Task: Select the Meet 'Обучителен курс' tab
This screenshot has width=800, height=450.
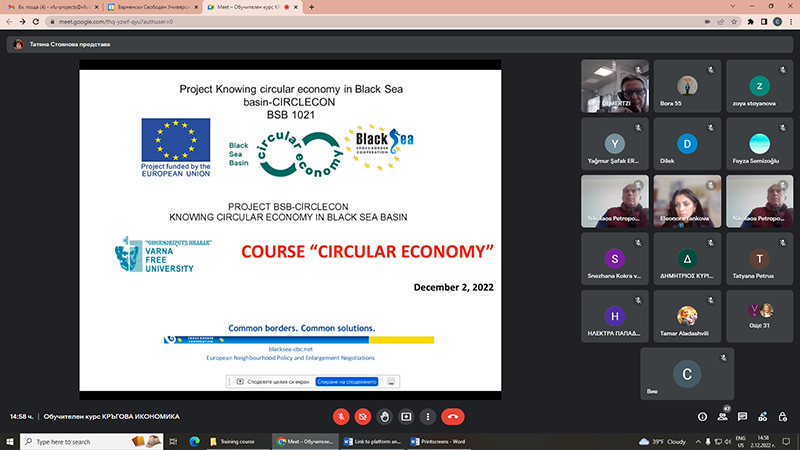Action: point(252,7)
